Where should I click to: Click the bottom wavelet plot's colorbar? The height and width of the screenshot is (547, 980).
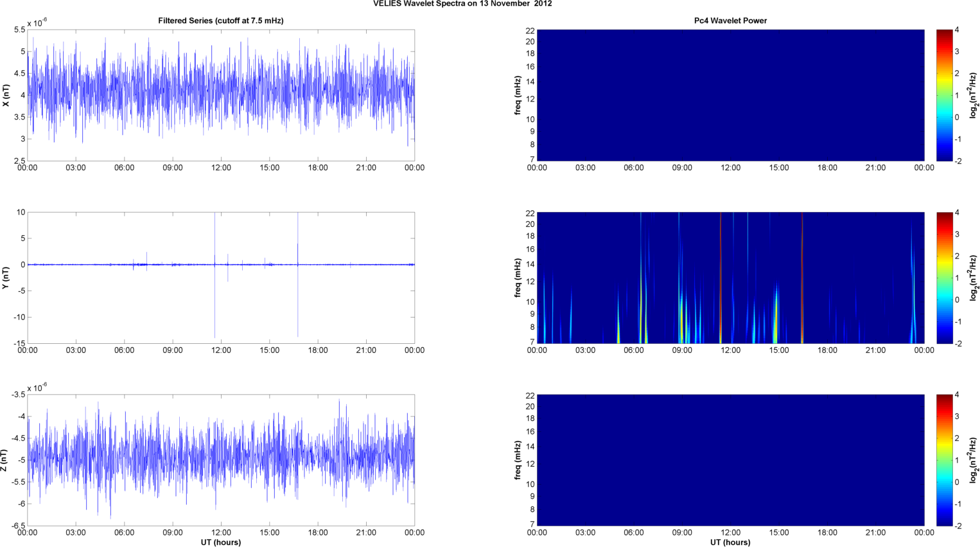944,460
